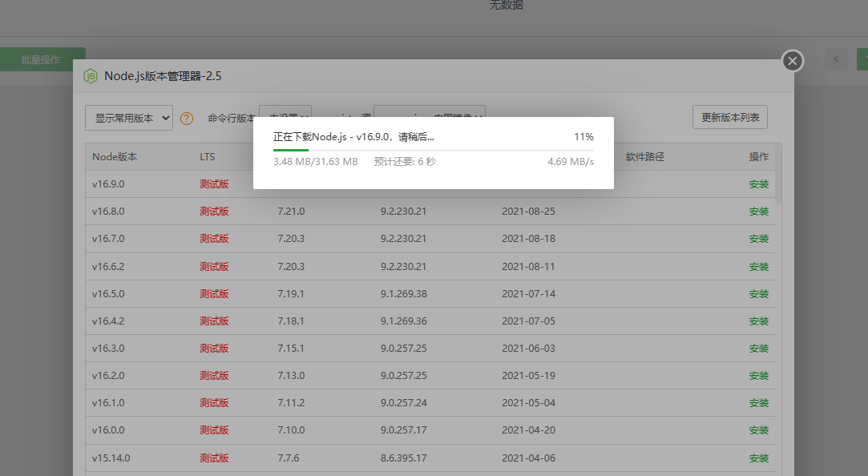
Task: Click npm version 7.7.6 cell
Action: point(289,458)
